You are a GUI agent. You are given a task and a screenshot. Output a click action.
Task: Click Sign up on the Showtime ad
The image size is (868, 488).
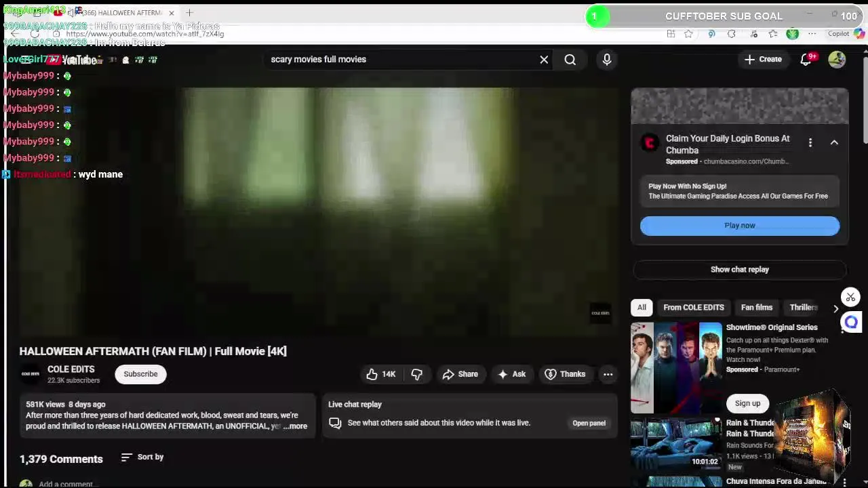[748, 403]
